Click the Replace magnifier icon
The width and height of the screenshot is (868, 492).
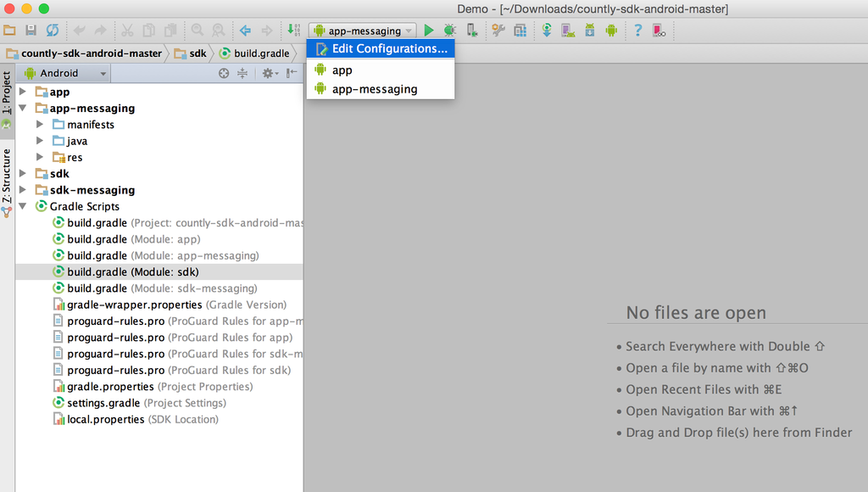pyautogui.click(x=219, y=31)
